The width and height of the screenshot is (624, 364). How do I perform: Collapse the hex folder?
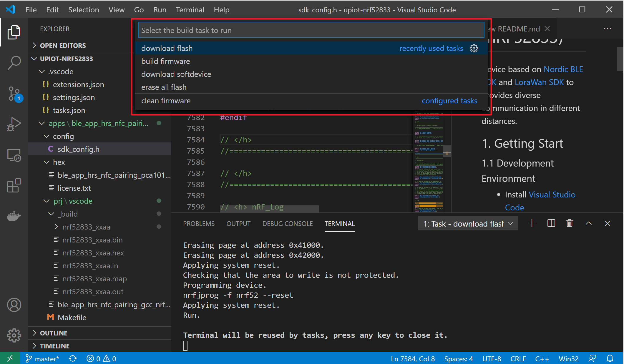click(x=59, y=162)
